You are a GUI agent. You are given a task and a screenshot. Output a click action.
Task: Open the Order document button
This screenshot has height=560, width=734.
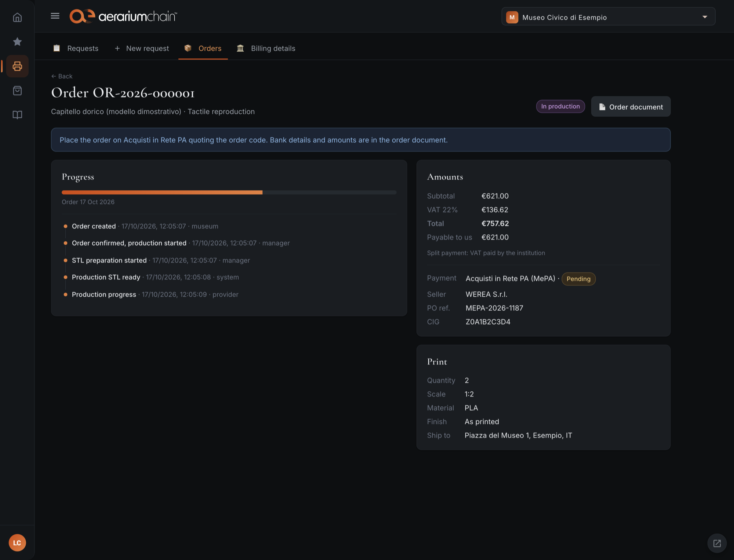pos(631,107)
